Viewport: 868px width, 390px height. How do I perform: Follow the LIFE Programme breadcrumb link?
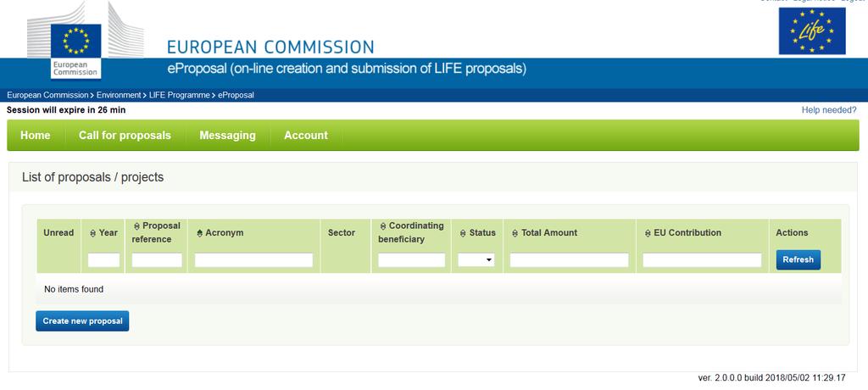[x=180, y=95]
